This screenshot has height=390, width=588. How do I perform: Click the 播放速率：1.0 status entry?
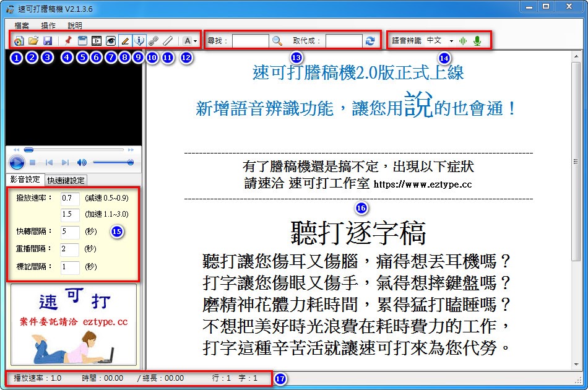pyautogui.click(x=38, y=378)
